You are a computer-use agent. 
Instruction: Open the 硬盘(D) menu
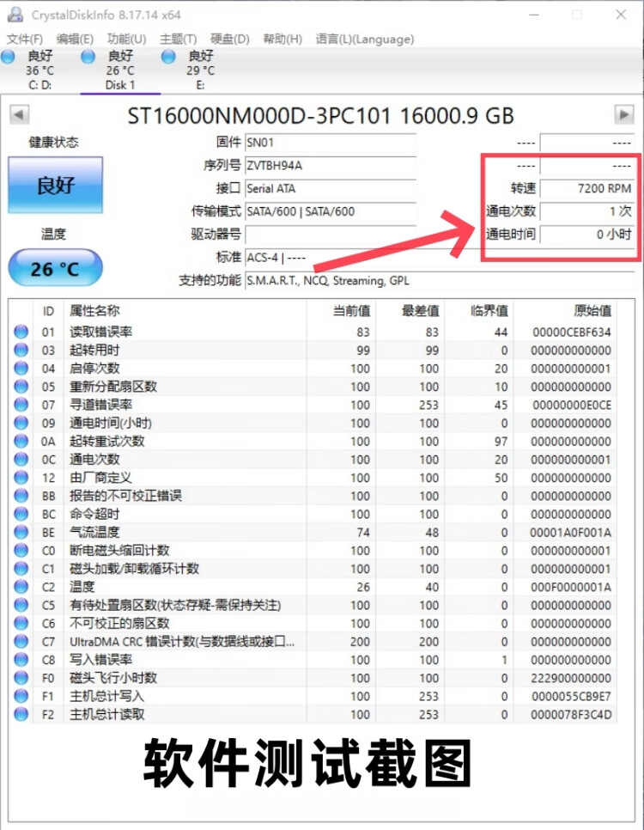[229, 40]
